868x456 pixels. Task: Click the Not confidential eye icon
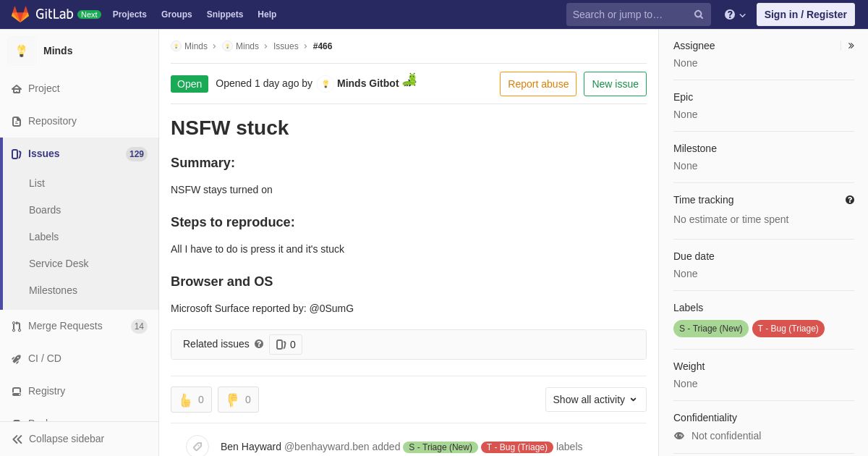(679, 436)
